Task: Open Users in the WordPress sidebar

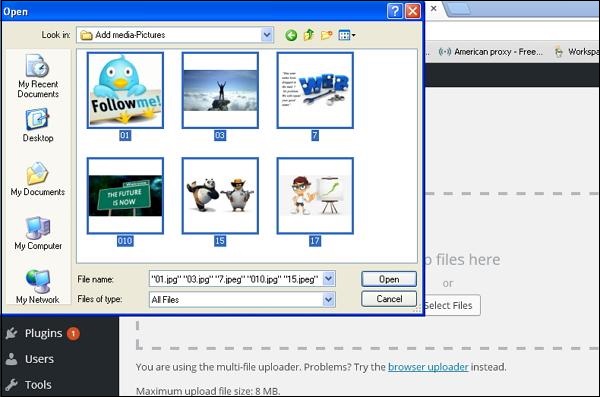Action: [x=39, y=359]
